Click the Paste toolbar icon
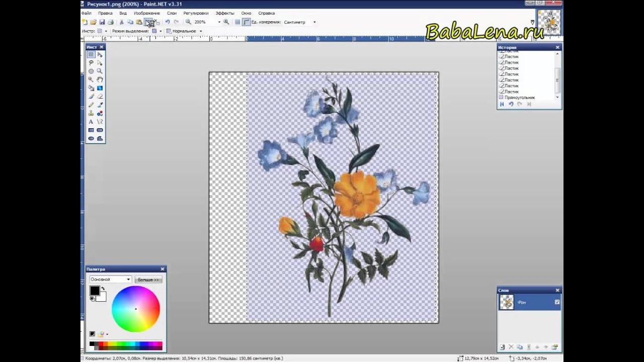The height and width of the screenshot is (362, 644). pyautogui.click(x=139, y=22)
